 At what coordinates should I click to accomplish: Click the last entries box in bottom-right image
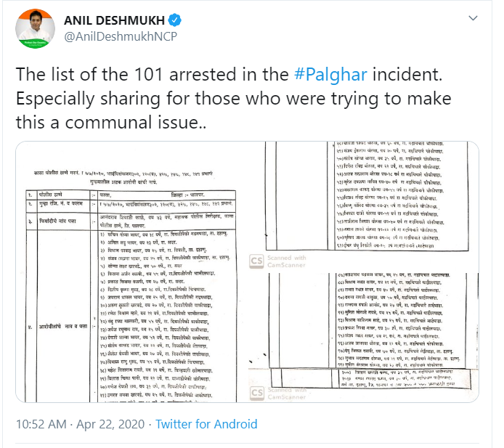[405, 378]
